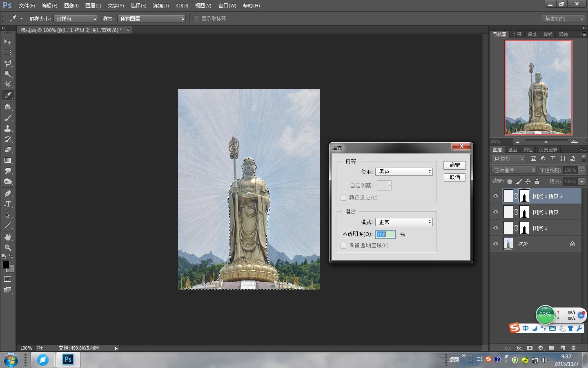This screenshot has width=588, height=368.
Task: Switch to the 字符 tab
Action: point(517,34)
